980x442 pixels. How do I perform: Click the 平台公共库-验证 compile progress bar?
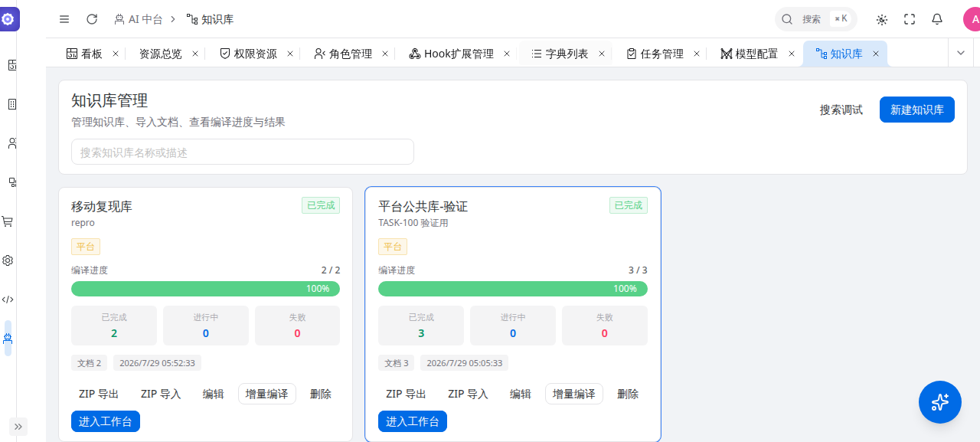point(513,289)
